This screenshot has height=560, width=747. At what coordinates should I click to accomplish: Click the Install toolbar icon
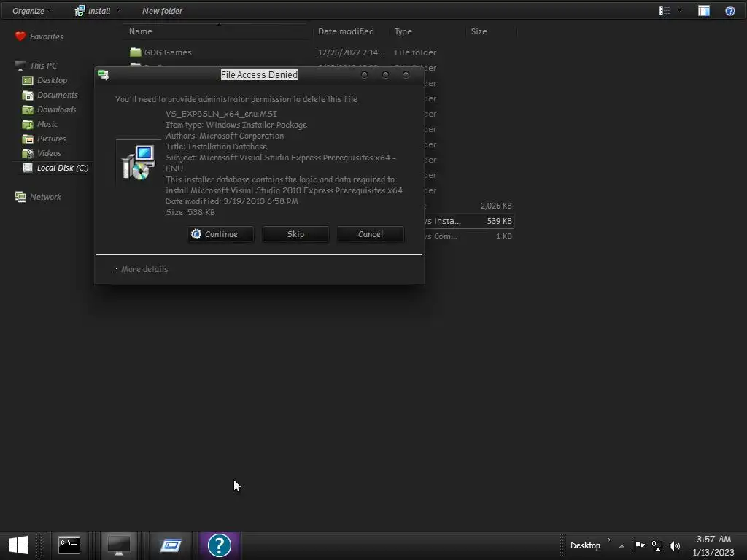pos(80,11)
